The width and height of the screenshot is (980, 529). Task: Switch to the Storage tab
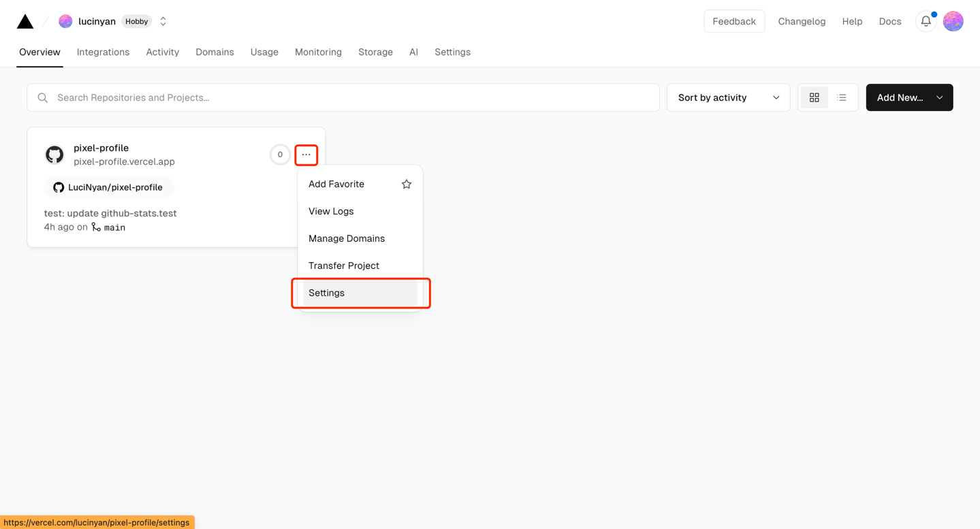click(x=375, y=52)
